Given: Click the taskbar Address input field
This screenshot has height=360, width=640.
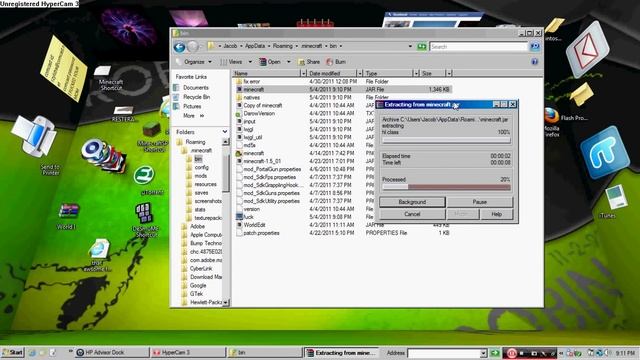Looking at the screenshot, I should point(444,353).
